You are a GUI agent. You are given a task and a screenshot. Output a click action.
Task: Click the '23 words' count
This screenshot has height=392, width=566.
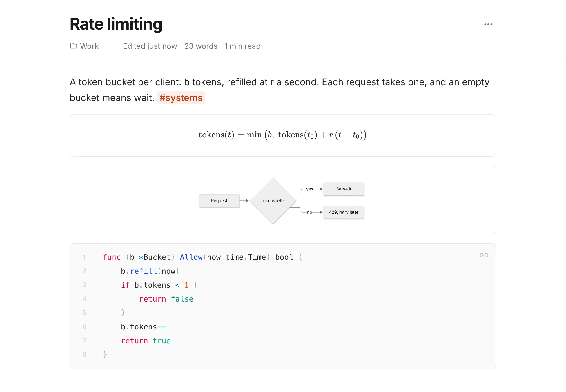click(201, 46)
